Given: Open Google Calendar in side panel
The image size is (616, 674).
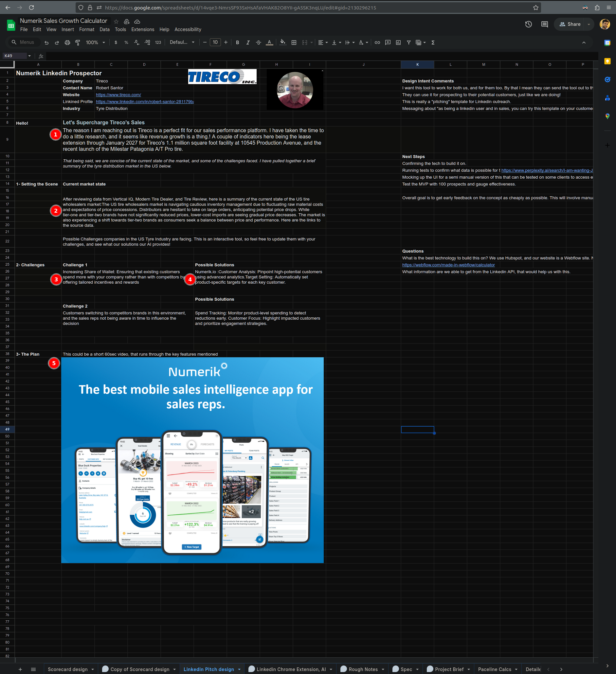Looking at the screenshot, I should coord(607,43).
